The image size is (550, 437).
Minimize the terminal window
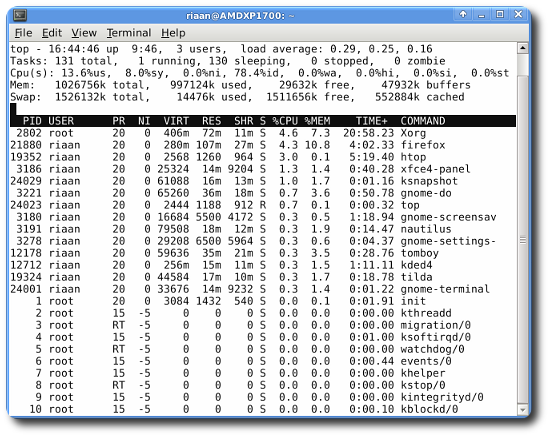[482, 15]
